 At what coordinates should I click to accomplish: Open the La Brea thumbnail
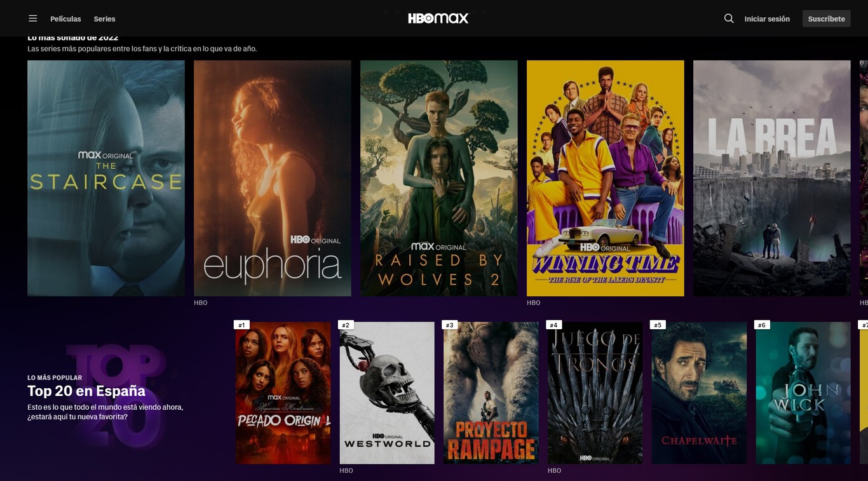771,178
